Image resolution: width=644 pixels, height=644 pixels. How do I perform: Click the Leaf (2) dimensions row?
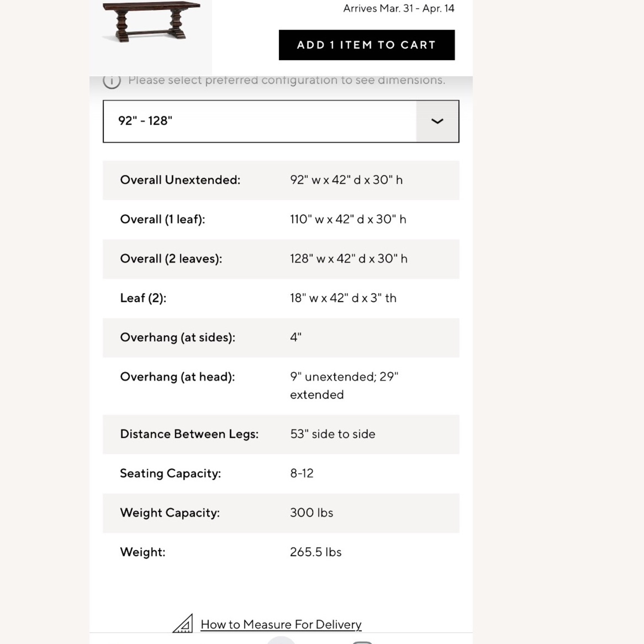(x=281, y=298)
